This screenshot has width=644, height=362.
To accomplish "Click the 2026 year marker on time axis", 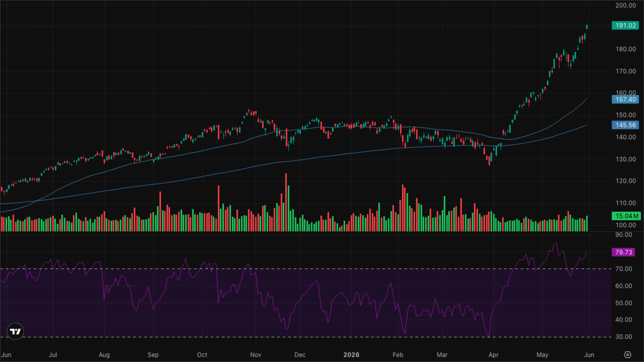I will [351, 355].
